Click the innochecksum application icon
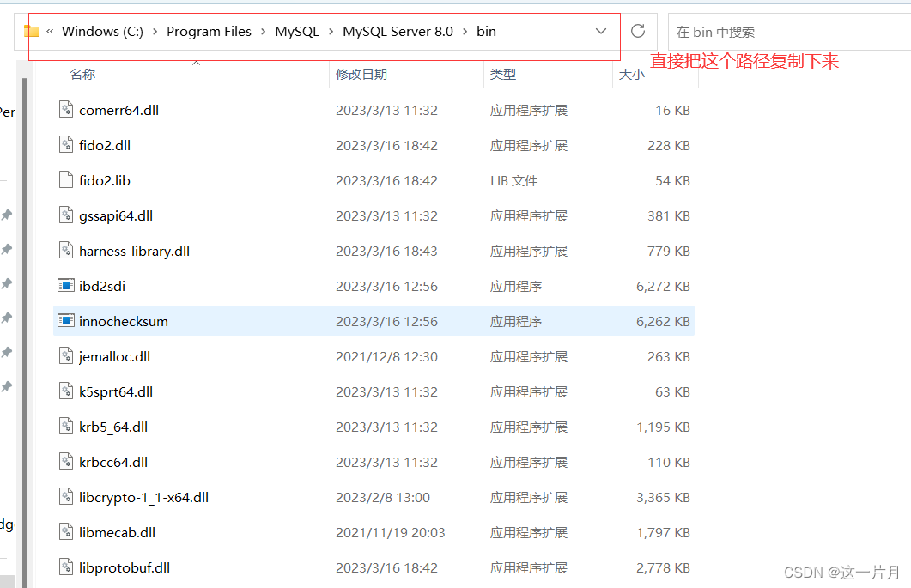 [x=66, y=321]
